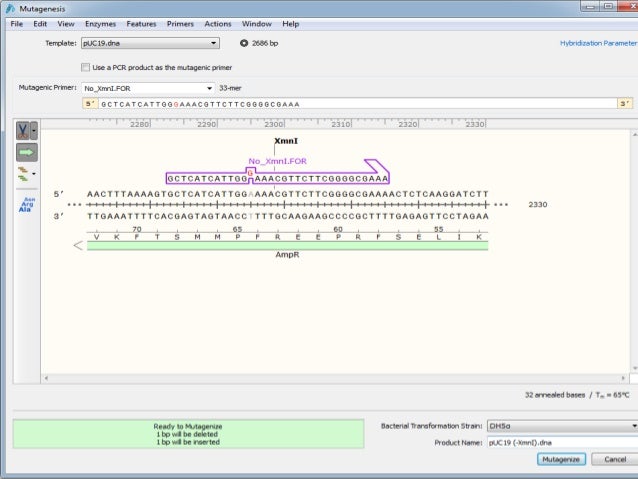638x479 pixels.
Task: Open the Hybridization Parameters link
Action: click(599, 43)
